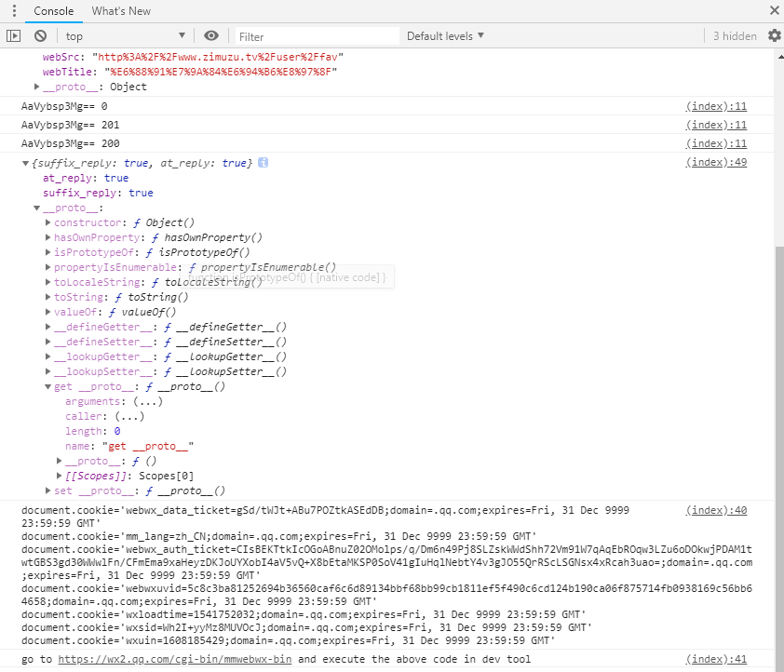
Task: Collapse the {suffix_reply: true, at_reply: true} object
Action: pos(25,163)
